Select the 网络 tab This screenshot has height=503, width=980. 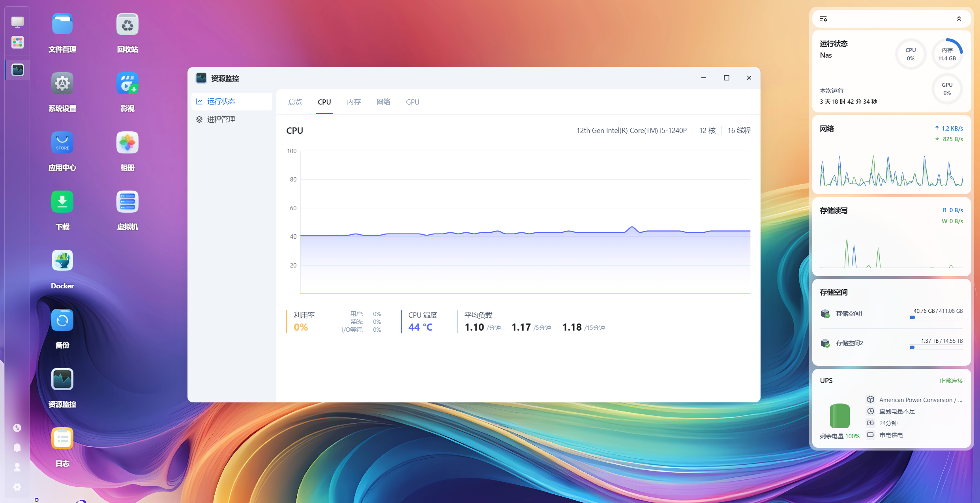(383, 102)
